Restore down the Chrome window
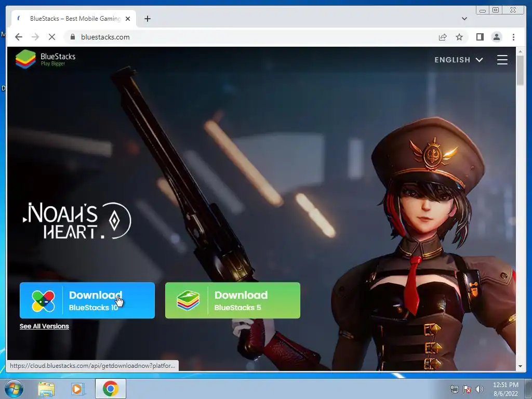Image resolution: width=532 pixels, height=399 pixels. click(x=496, y=10)
